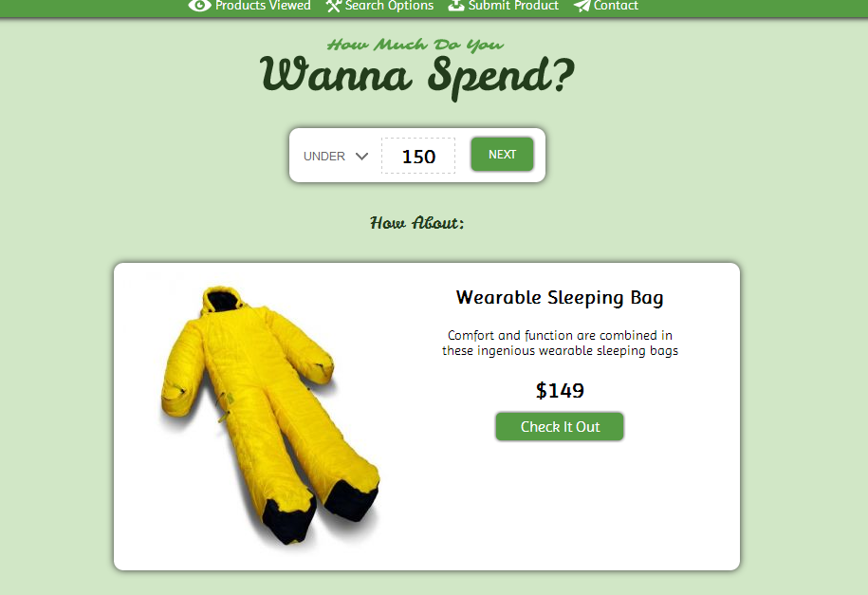Viewport: 868px width, 595px height.
Task: Expand the UNDER price dropdown
Action: tap(336, 157)
